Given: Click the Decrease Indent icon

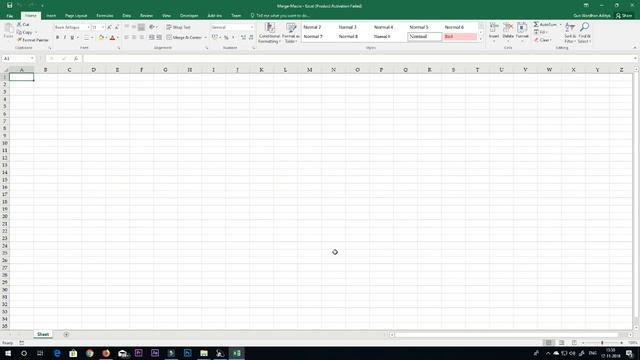Looking at the screenshot, I should click(x=151, y=37).
